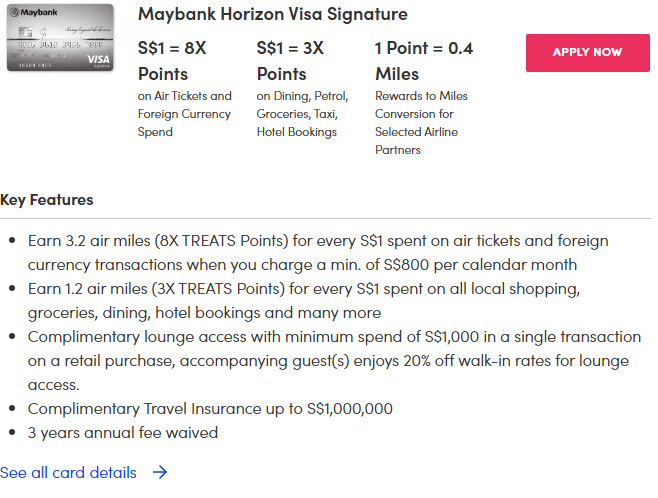This screenshot has height=498, width=658.
Task: Click the Complimentary Travel Insurance bullet
Action: (x=210, y=408)
